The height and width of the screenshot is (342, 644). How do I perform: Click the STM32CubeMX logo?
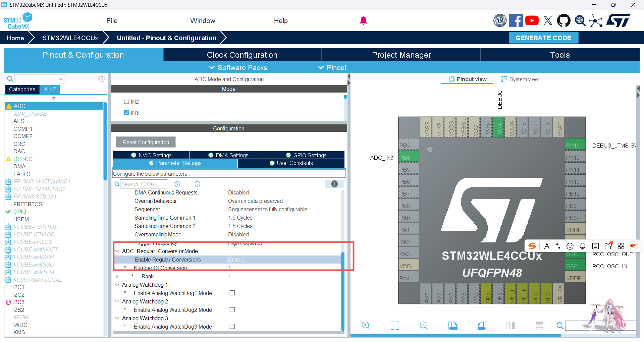coord(18,21)
